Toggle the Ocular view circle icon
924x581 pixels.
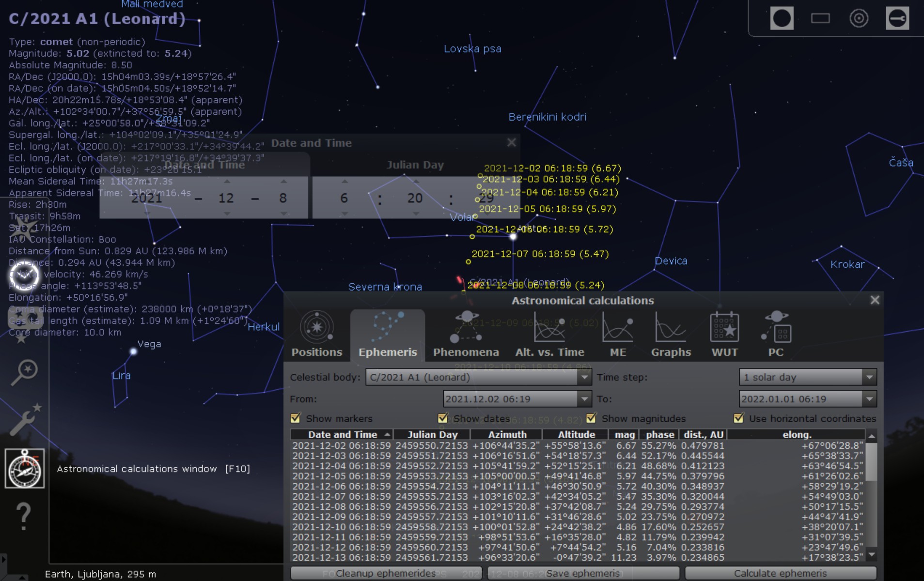(782, 19)
